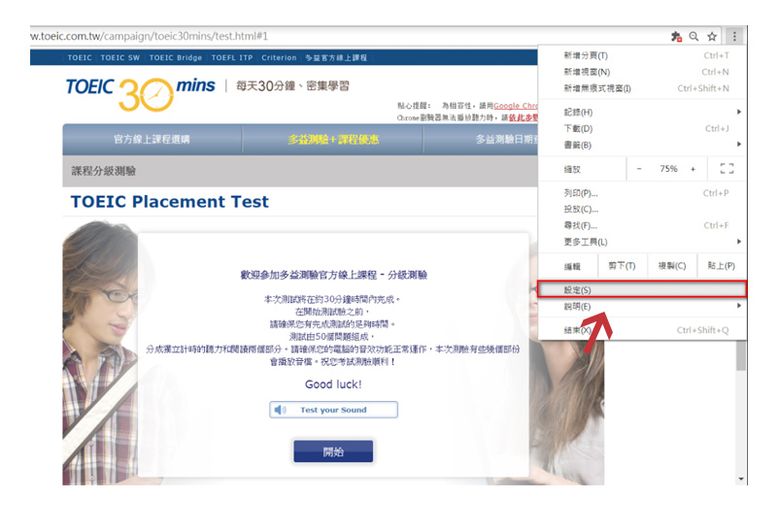
Task: Click the 依此步驟 red link
Action: [523, 117]
